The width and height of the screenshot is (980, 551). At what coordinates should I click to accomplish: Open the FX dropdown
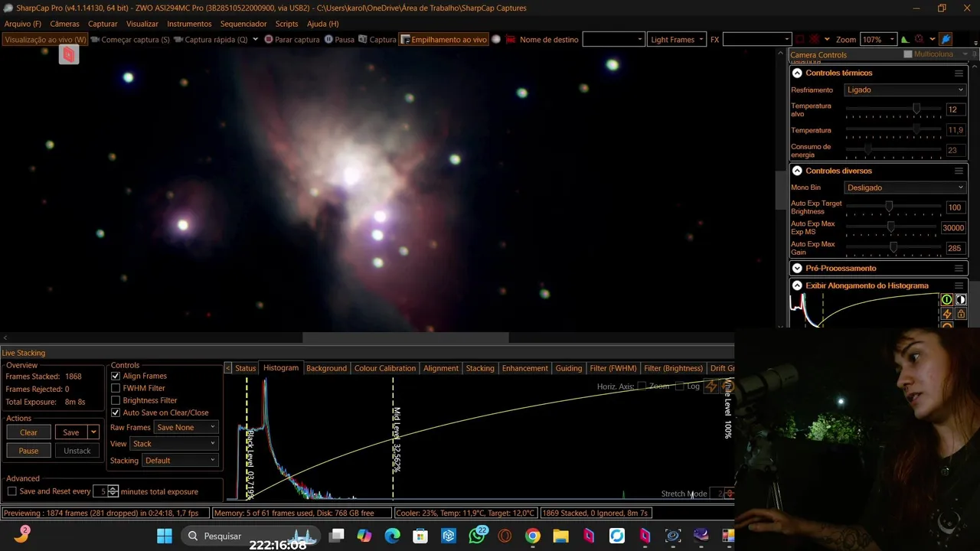pyautogui.click(x=756, y=40)
